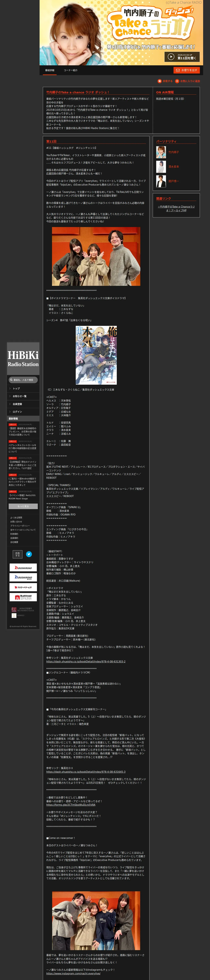The height and width of the screenshot is (980, 210).
Task: Click the お便りを出す mail button
Action: point(187,70)
